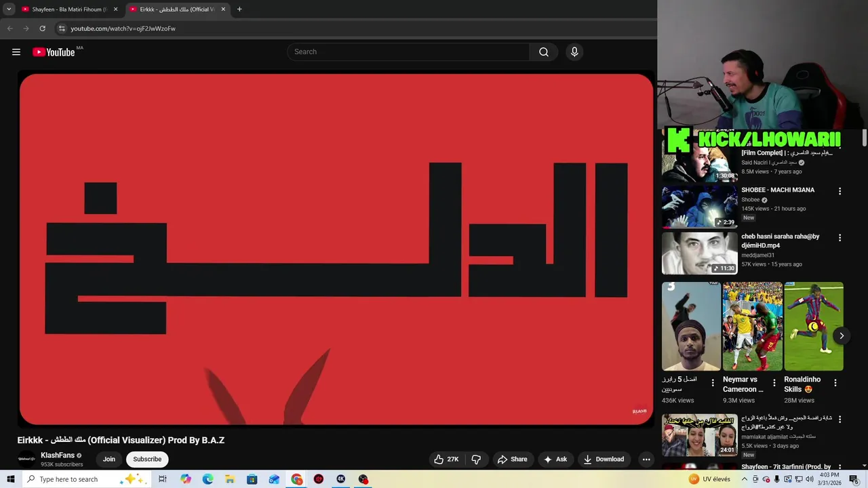Focus the YouTube search box
Screen dimensions: 868x488
coord(408,52)
